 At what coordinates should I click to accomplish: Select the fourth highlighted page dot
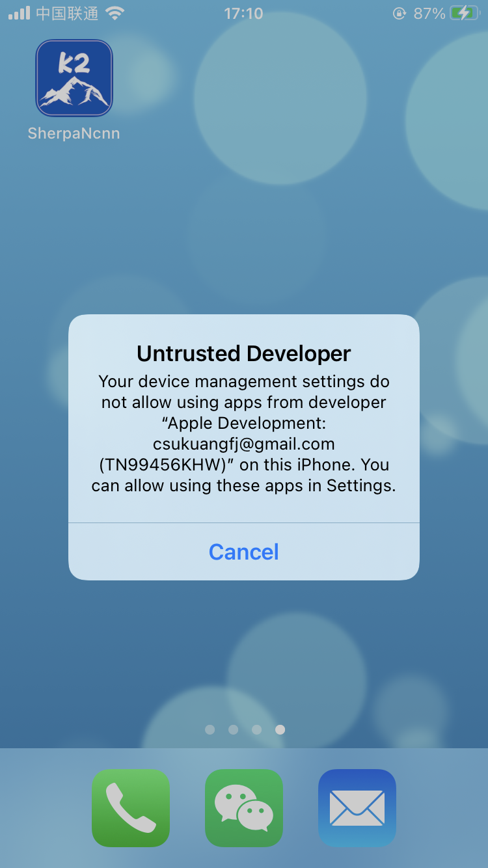[280, 729]
